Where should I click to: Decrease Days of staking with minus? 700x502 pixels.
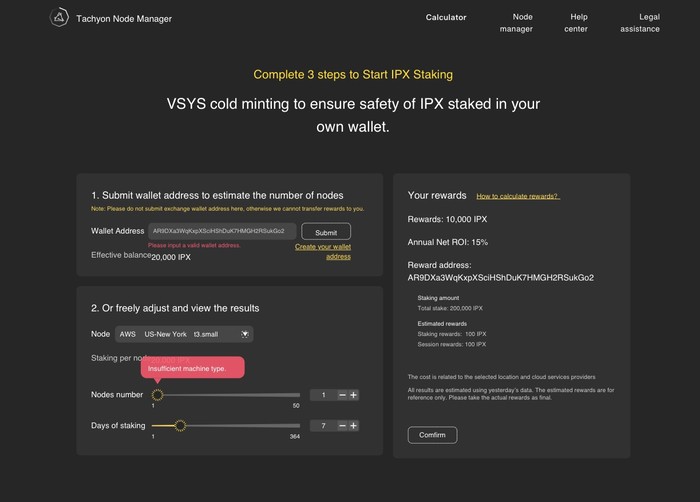click(x=342, y=426)
